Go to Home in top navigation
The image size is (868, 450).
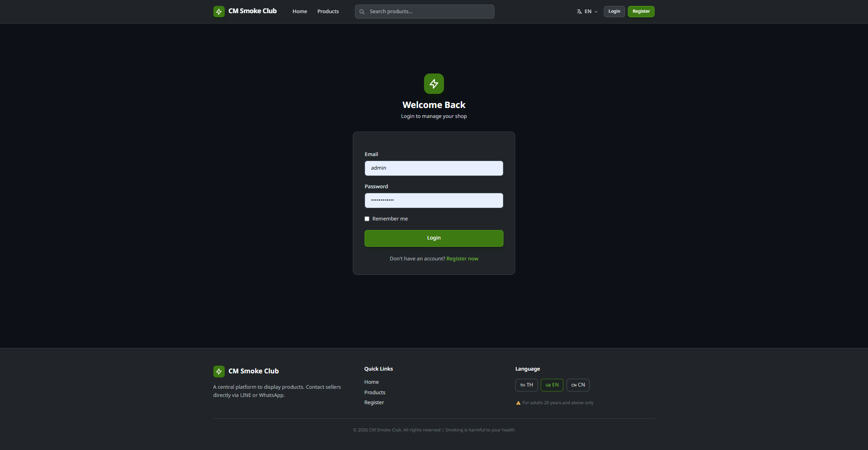pyautogui.click(x=300, y=11)
